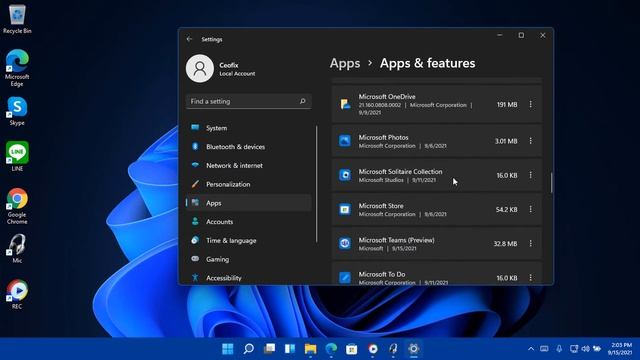Click the Microsoft Solitaire Collection app icon

(x=345, y=175)
